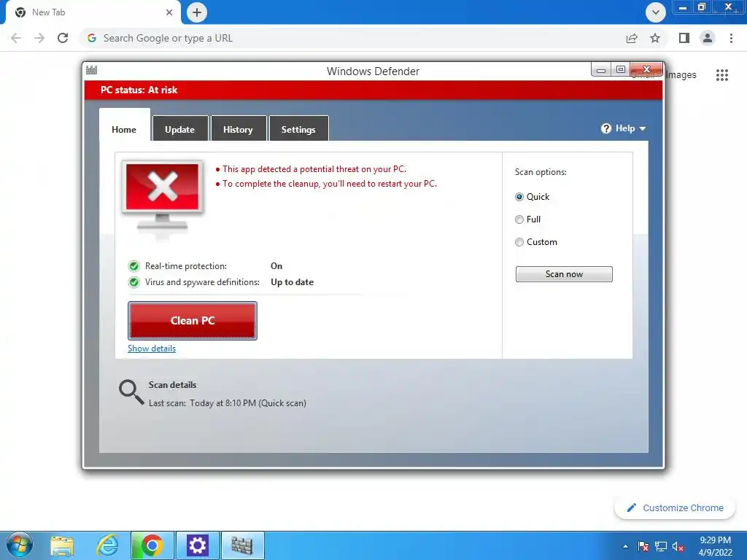The image size is (747, 560).
Task: Click the Help question mark icon
Action: pos(606,128)
